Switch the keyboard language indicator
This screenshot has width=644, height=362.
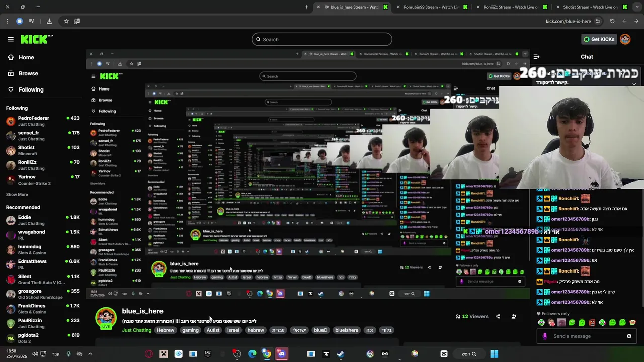(x=56, y=354)
